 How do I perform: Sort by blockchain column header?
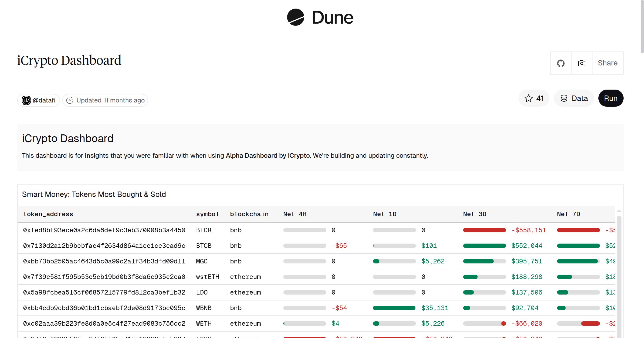[249, 214]
